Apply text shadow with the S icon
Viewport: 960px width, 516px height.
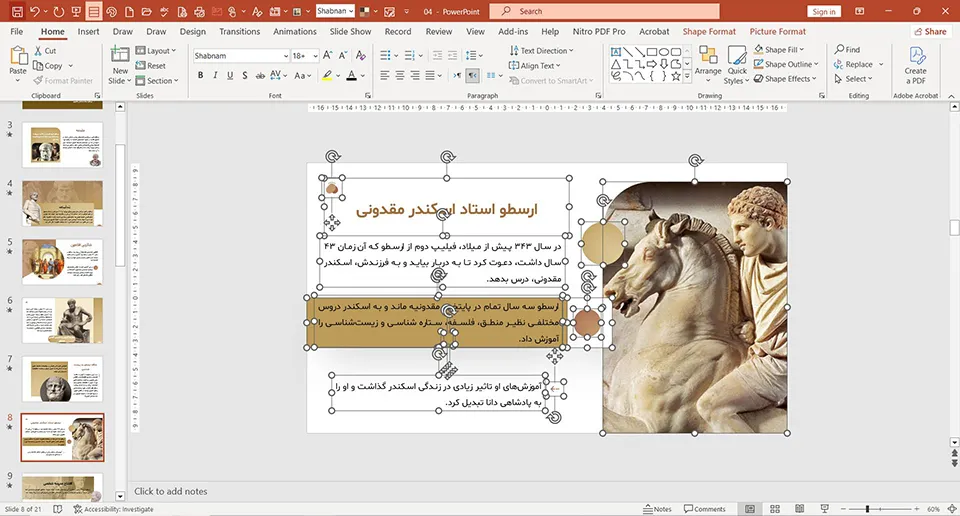(x=245, y=75)
